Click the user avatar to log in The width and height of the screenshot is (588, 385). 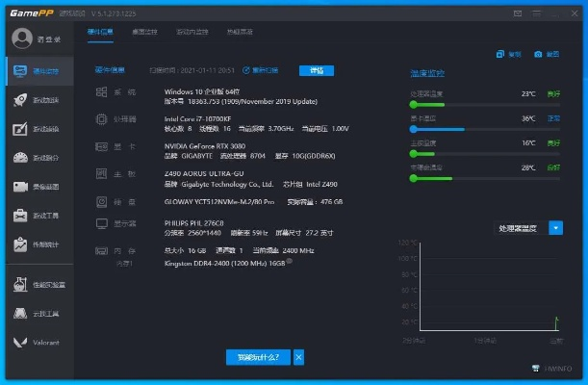[x=21, y=38]
